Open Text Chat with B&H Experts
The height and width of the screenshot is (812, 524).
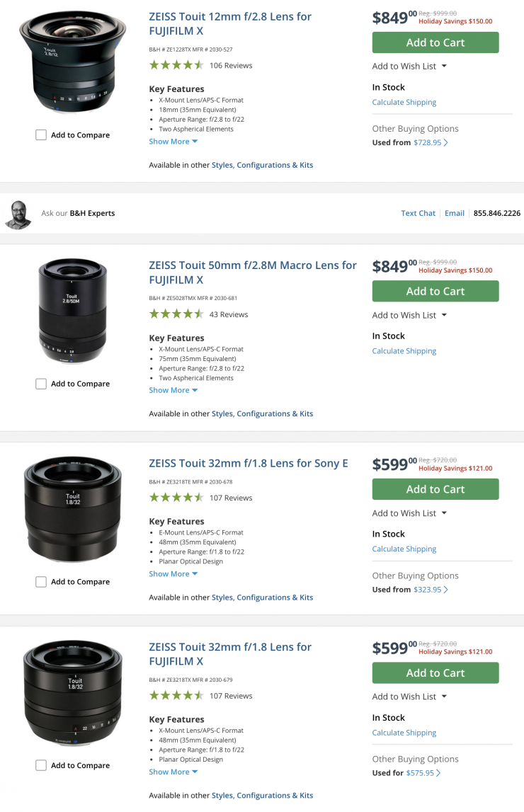(x=418, y=213)
